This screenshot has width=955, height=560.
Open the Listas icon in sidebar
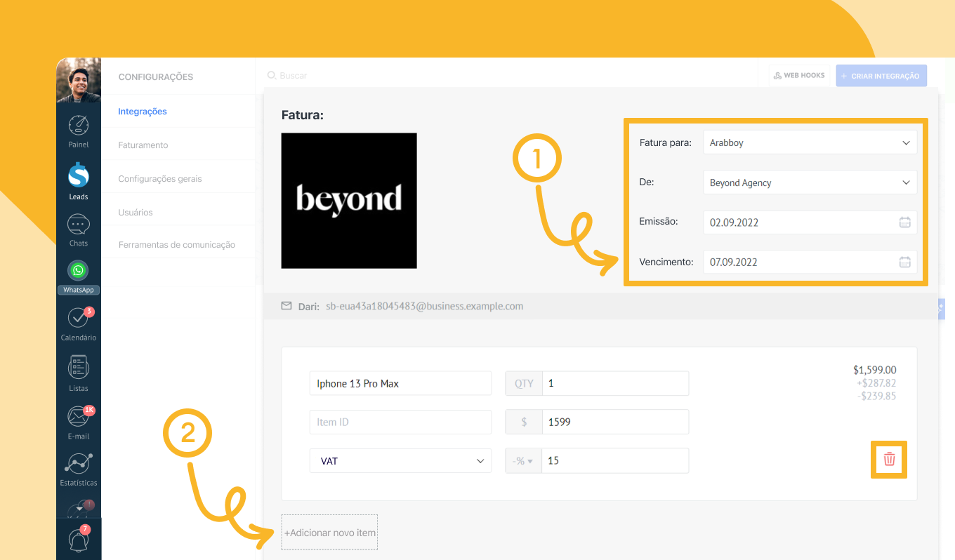(79, 368)
